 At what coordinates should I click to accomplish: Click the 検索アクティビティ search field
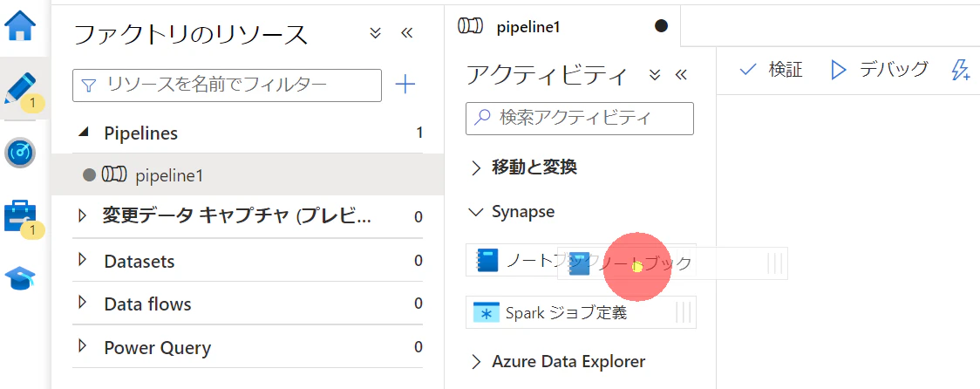580,119
